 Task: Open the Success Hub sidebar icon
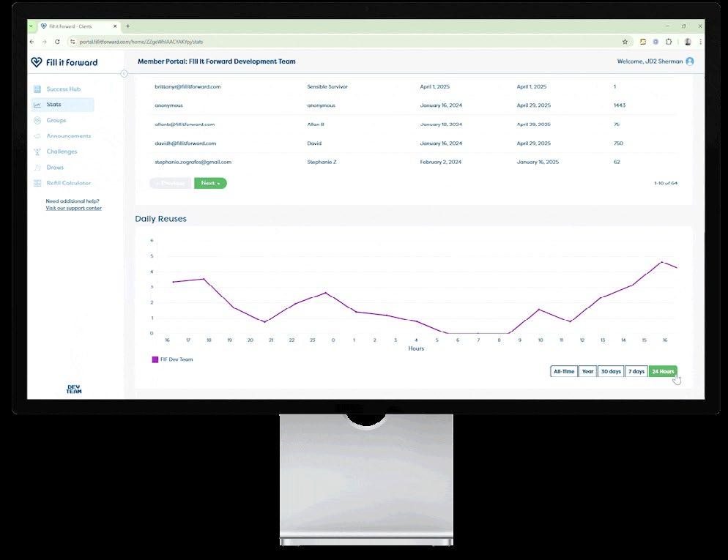(x=37, y=89)
